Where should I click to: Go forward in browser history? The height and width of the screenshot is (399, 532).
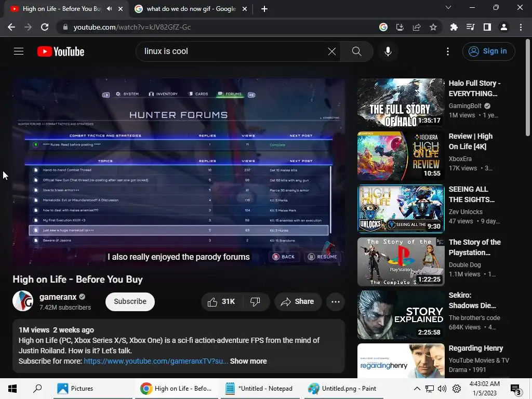[x=28, y=27]
